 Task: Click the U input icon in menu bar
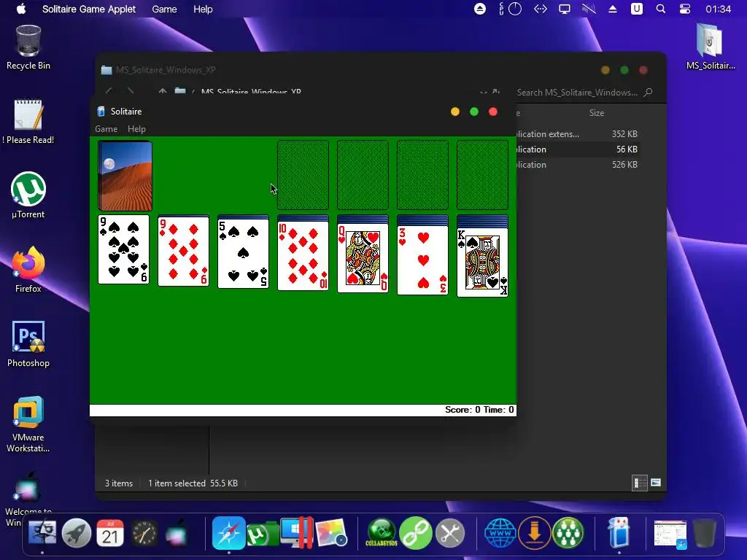click(x=636, y=9)
